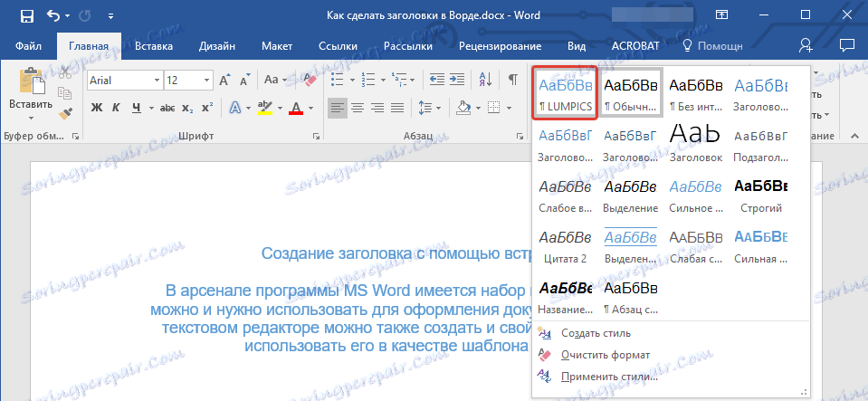Apply the Строгий style

tap(761, 195)
